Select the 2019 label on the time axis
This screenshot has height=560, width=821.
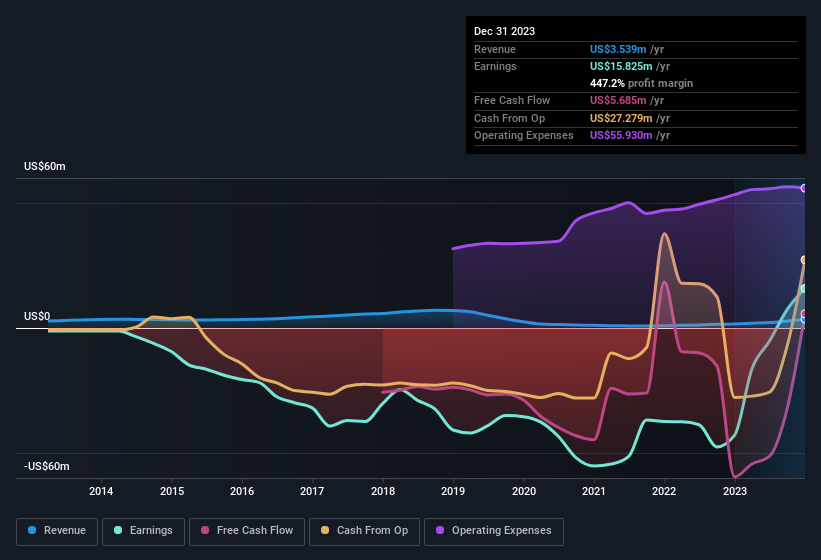[x=453, y=491]
